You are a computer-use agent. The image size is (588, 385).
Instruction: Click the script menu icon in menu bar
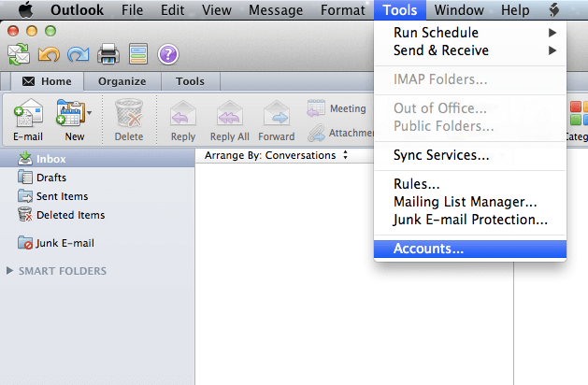tap(554, 9)
